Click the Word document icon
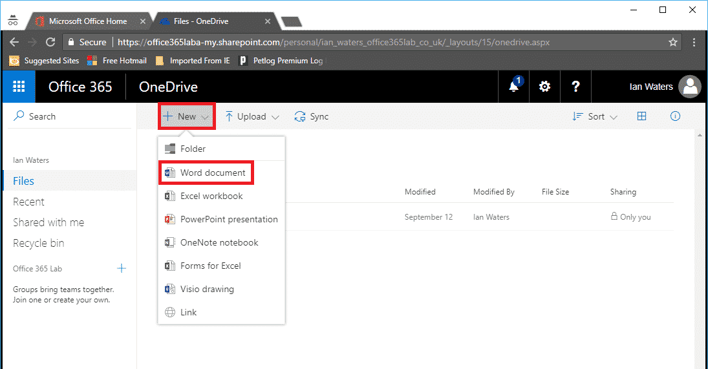This screenshot has height=369, width=708. pos(170,173)
